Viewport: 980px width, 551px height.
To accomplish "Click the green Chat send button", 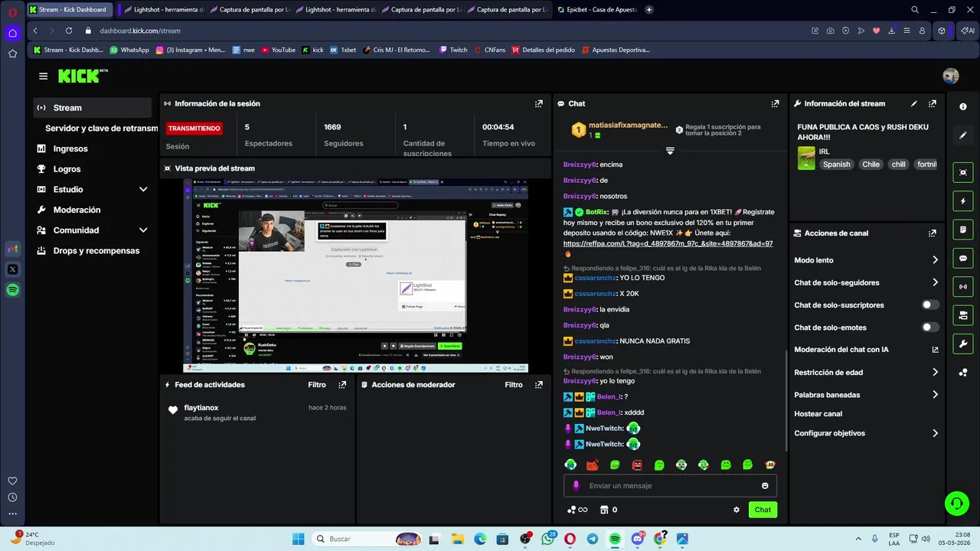I will point(763,510).
